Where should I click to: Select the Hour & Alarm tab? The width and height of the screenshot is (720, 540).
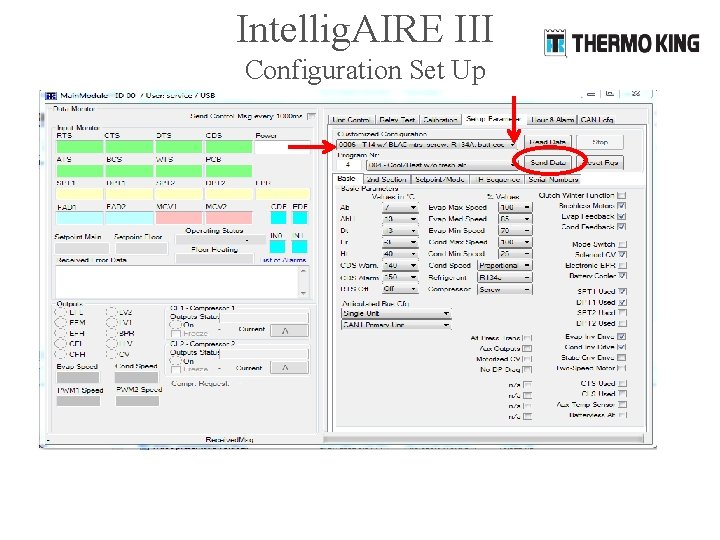[552, 119]
